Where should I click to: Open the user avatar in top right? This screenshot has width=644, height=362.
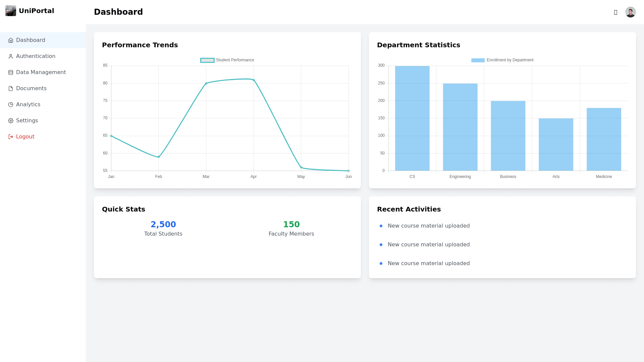[630, 12]
